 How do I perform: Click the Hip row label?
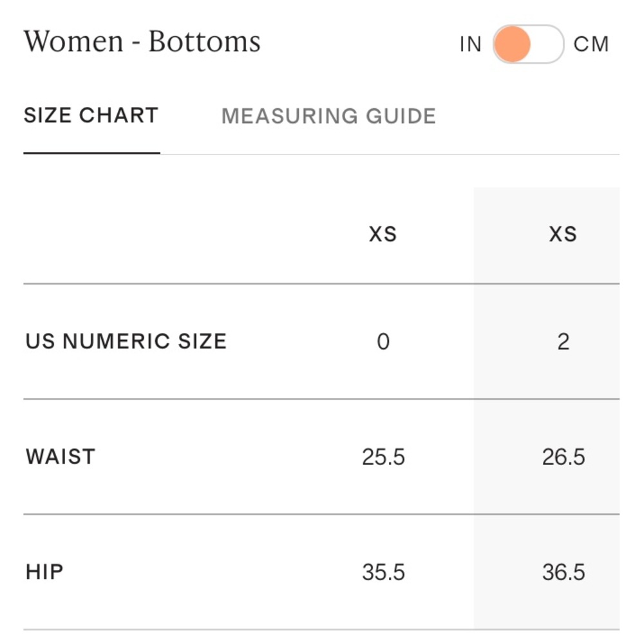pyautogui.click(x=44, y=572)
